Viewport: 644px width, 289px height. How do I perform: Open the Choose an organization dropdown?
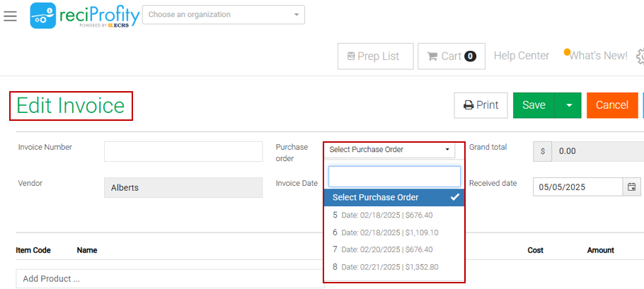pos(223,14)
